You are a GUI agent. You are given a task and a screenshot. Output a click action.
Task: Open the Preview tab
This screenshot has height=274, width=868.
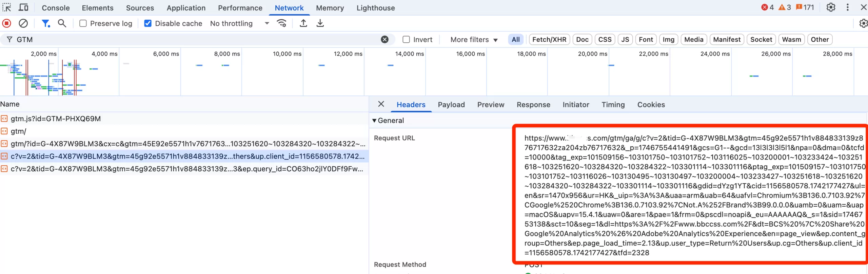tap(491, 104)
